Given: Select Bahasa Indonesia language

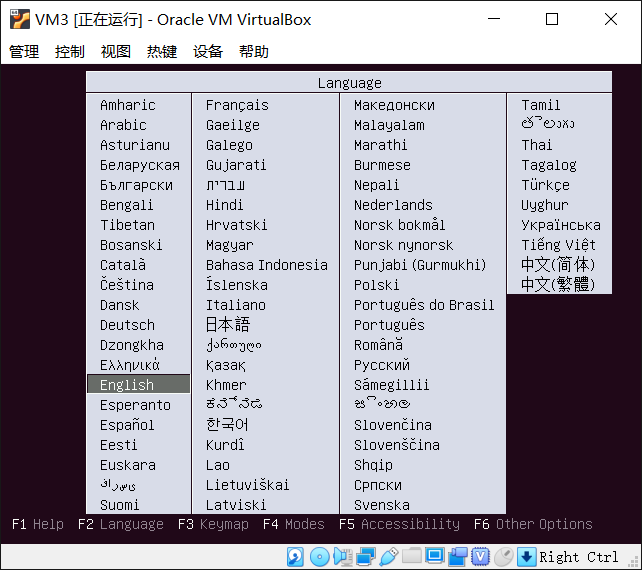Looking at the screenshot, I should pos(267,265).
